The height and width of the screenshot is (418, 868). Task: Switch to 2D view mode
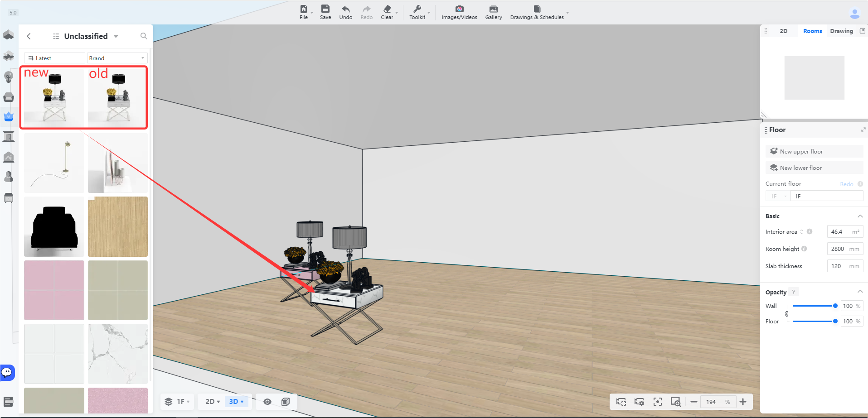click(212, 402)
